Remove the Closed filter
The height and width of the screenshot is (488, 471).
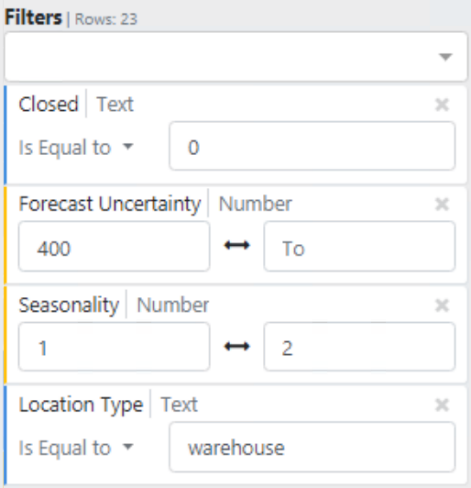[442, 105]
